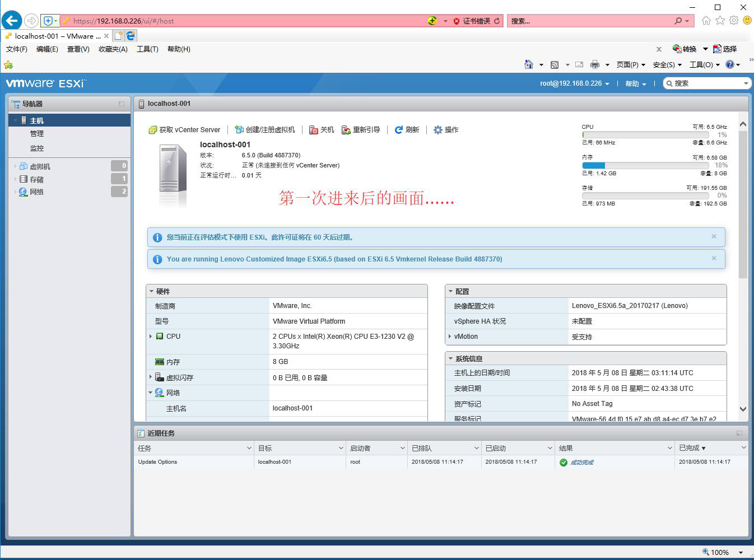Screen dimensions: 754x560
Task: Click the 刷新 refresh button
Action: (407, 130)
